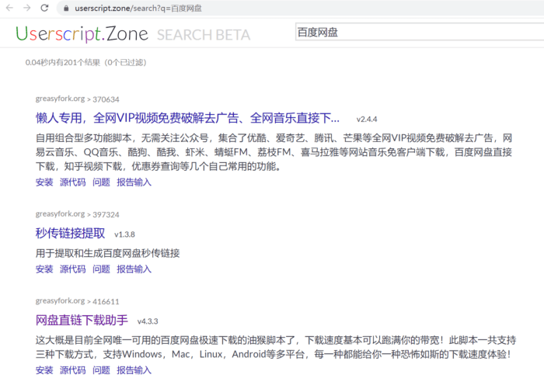Click the description starting 这大概是目前全网唯一可用

click(275, 347)
